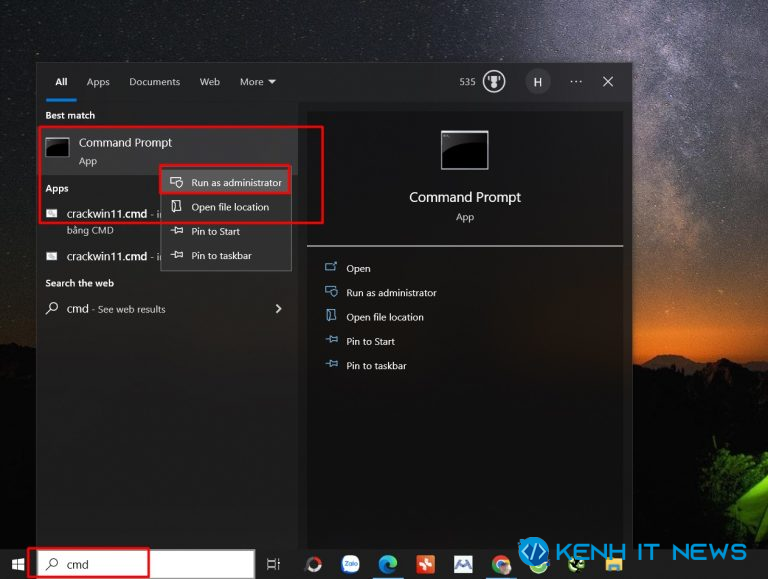The image size is (768, 579).
Task: Click the shield icon beside Run as administrator in the details pane
Action: tap(331, 291)
